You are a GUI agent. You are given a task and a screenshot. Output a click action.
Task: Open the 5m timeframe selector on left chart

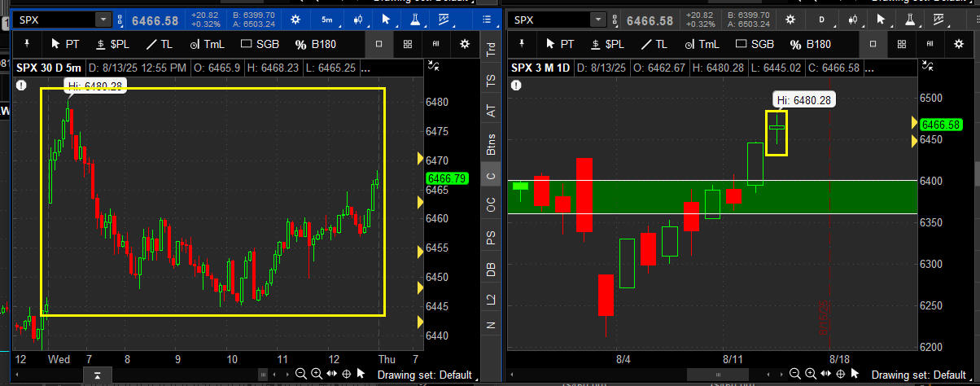tap(326, 19)
